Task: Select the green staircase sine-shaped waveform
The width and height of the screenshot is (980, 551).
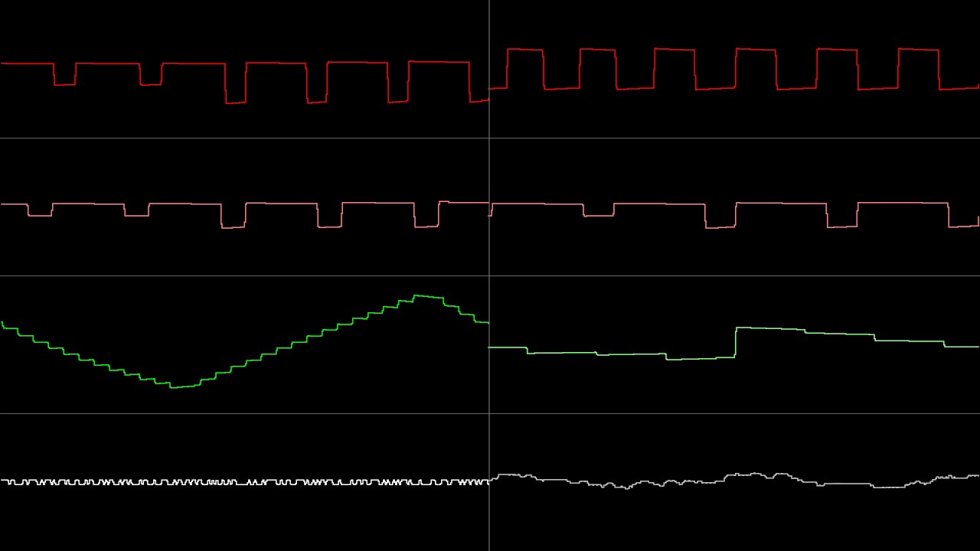Action: [245, 341]
